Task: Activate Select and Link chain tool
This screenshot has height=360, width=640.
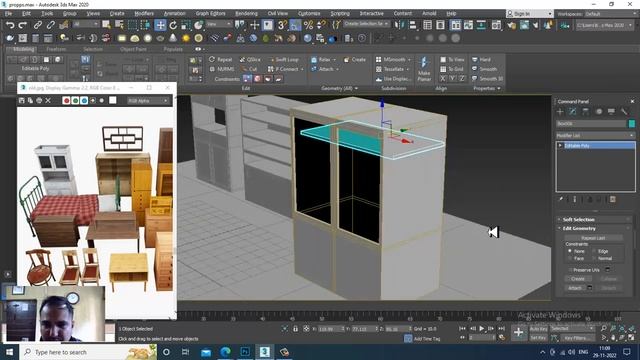Action: coord(38,25)
